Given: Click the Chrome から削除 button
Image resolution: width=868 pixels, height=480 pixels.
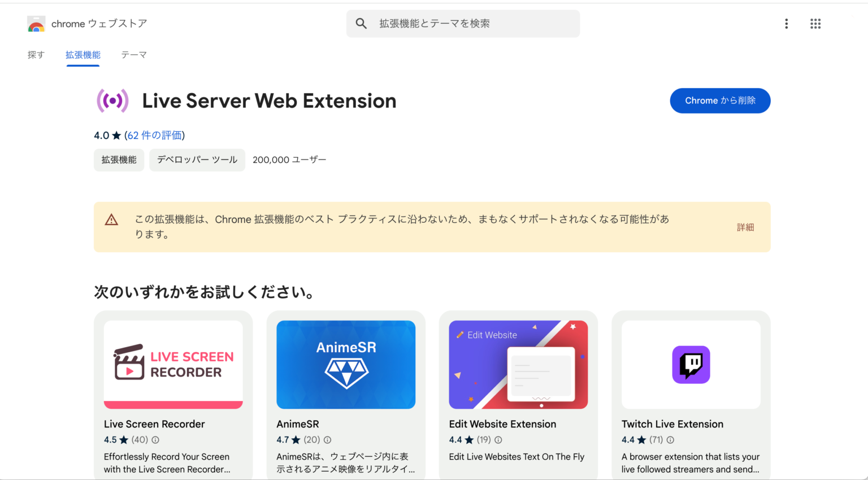Looking at the screenshot, I should pos(720,101).
